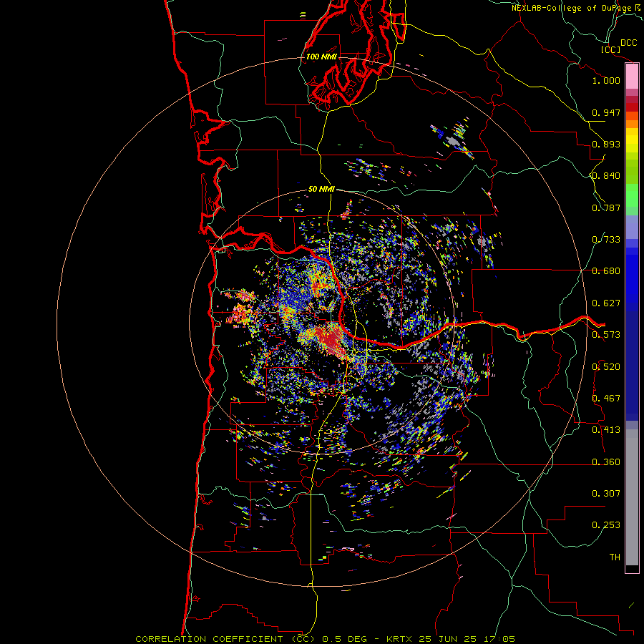Screen dimensions: 644x644
Task: Select the 0.520 scale value
Action: (x=606, y=367)
